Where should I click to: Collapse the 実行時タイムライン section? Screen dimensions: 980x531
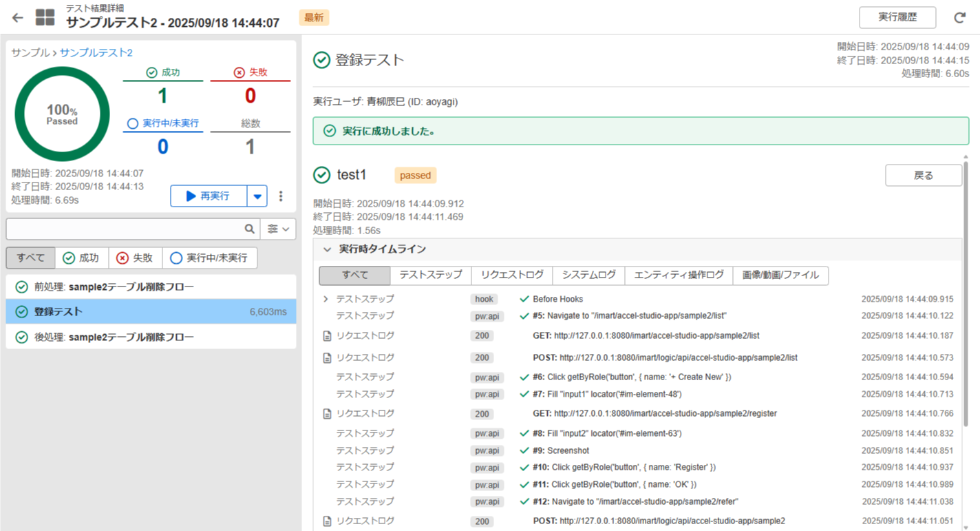pos(328,249)
